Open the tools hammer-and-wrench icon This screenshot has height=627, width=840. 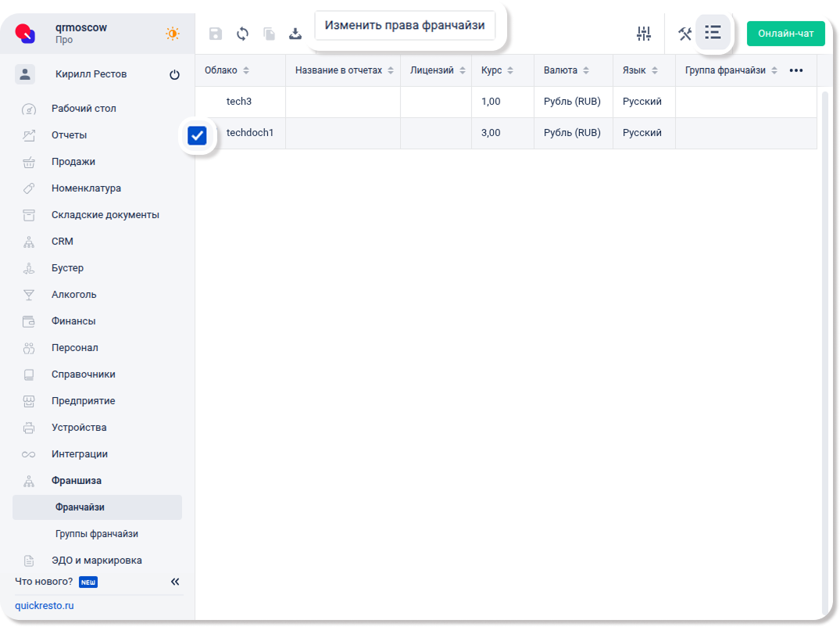pyautogui.click(x=685, y=34)
